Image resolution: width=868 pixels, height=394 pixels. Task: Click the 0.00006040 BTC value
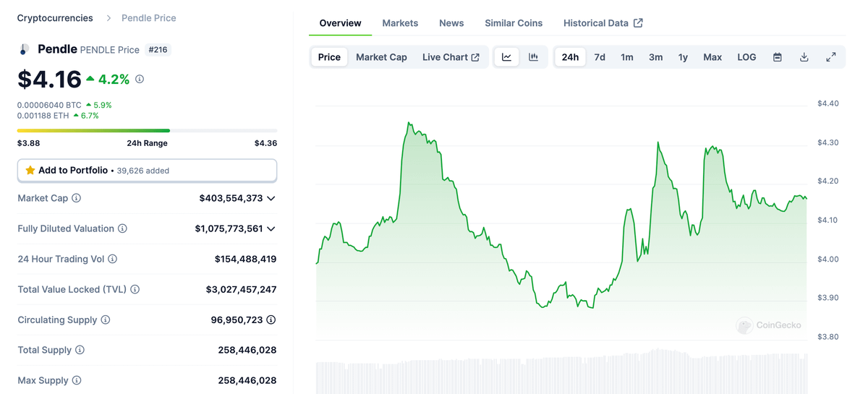(49, 105)
